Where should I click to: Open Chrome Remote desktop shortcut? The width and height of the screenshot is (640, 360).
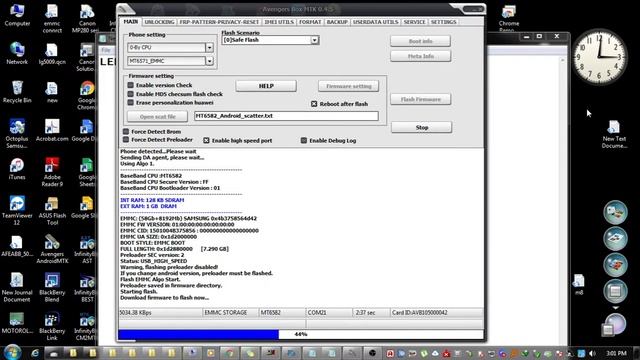point(509,18)
